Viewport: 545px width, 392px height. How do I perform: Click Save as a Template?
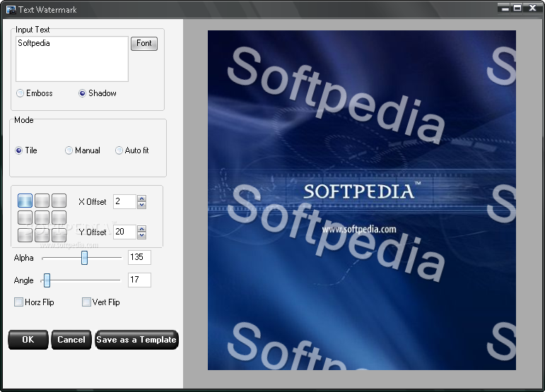click(136, 340)
